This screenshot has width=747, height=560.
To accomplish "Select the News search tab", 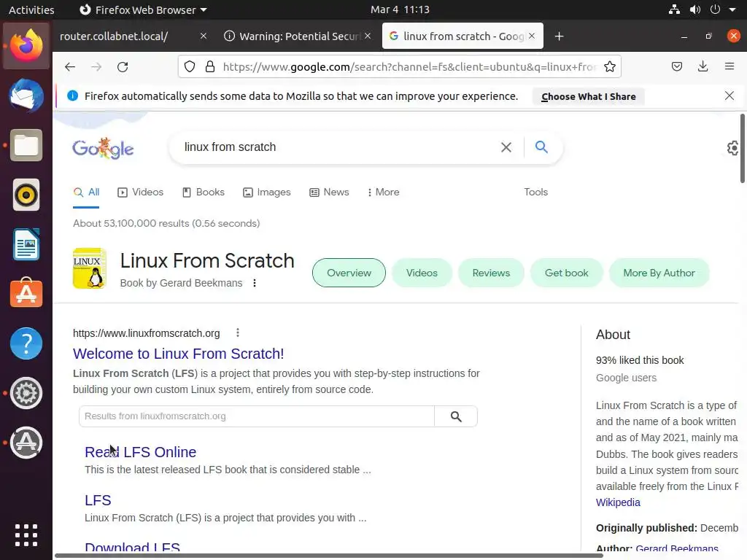I will coord(329,192).
